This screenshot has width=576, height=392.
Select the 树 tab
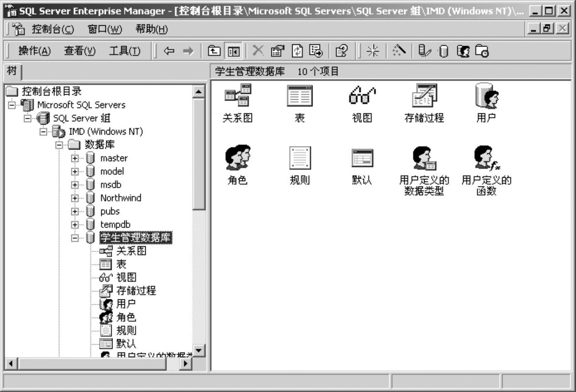(x=12, y=71)
